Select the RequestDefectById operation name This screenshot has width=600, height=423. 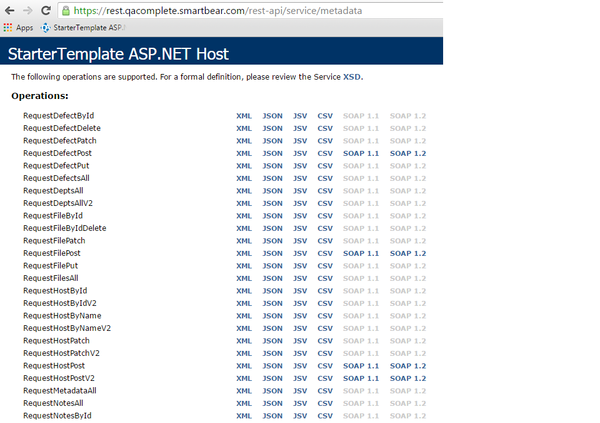click(59, 116)
